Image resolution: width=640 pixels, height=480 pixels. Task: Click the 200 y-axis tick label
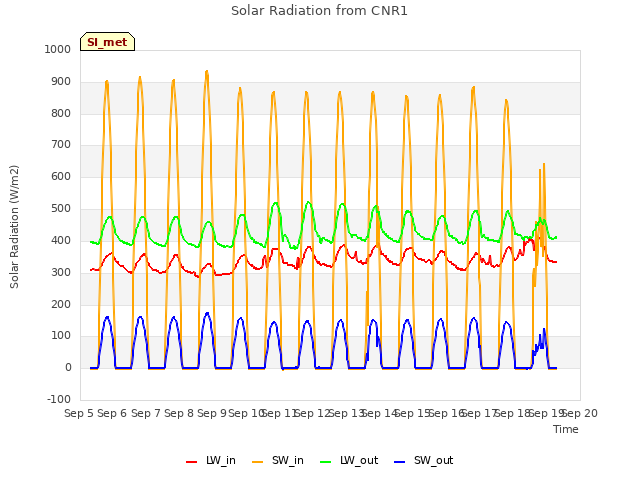(x=61, y=304)
